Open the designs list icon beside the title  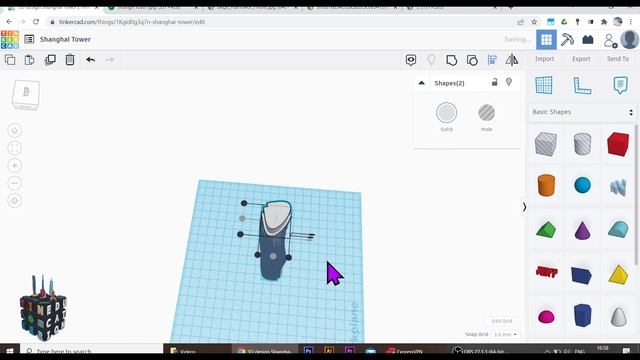point(29,39)
